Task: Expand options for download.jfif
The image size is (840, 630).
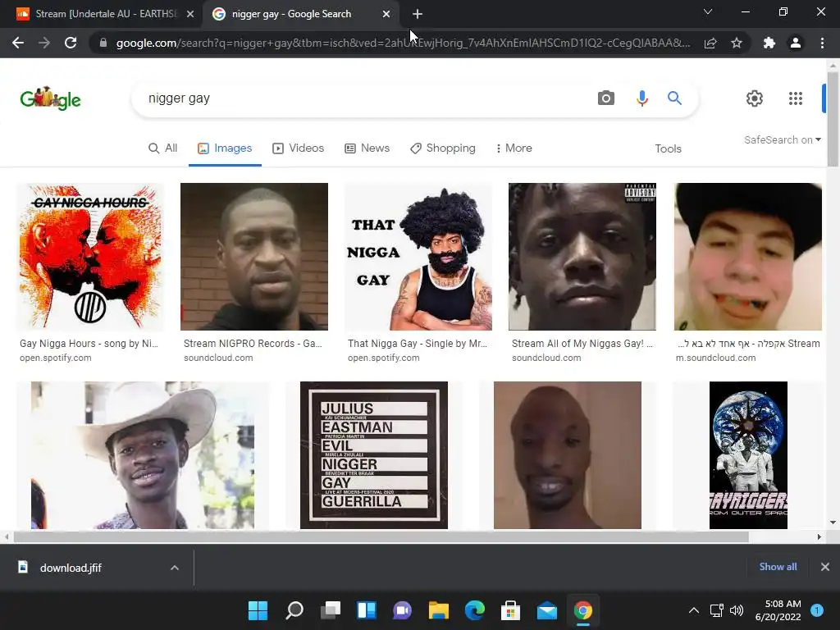Action: tap(175, 568)
